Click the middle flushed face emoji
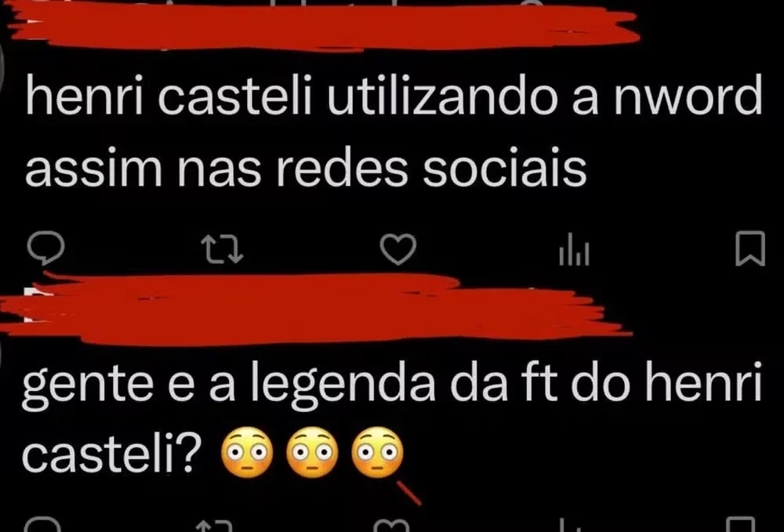784x532 pixels. coord(313,453)
